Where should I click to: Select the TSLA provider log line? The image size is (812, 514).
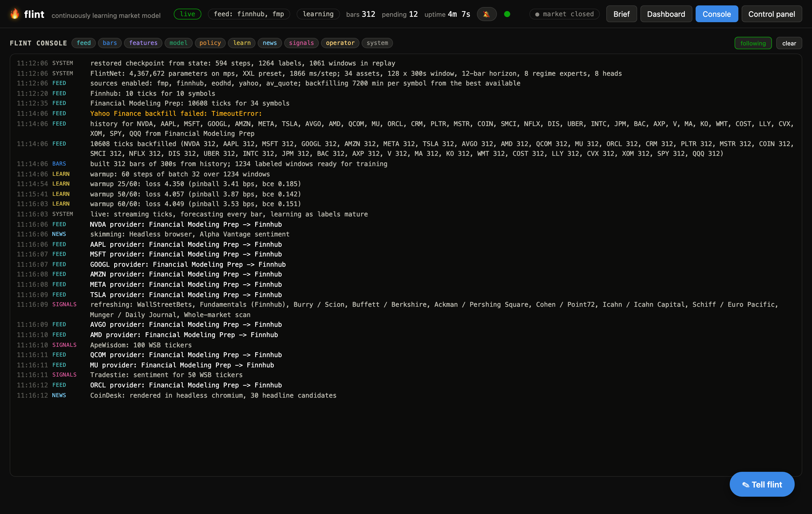[x=406, y=295]
